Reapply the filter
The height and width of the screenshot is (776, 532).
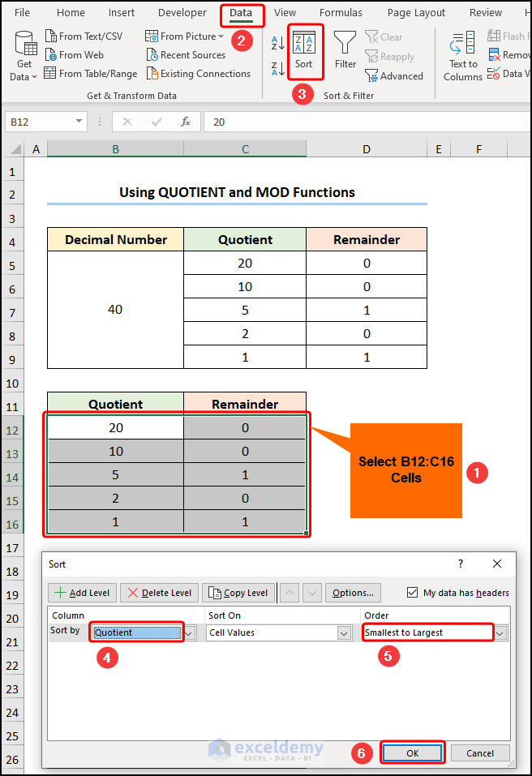click(389, 57)
